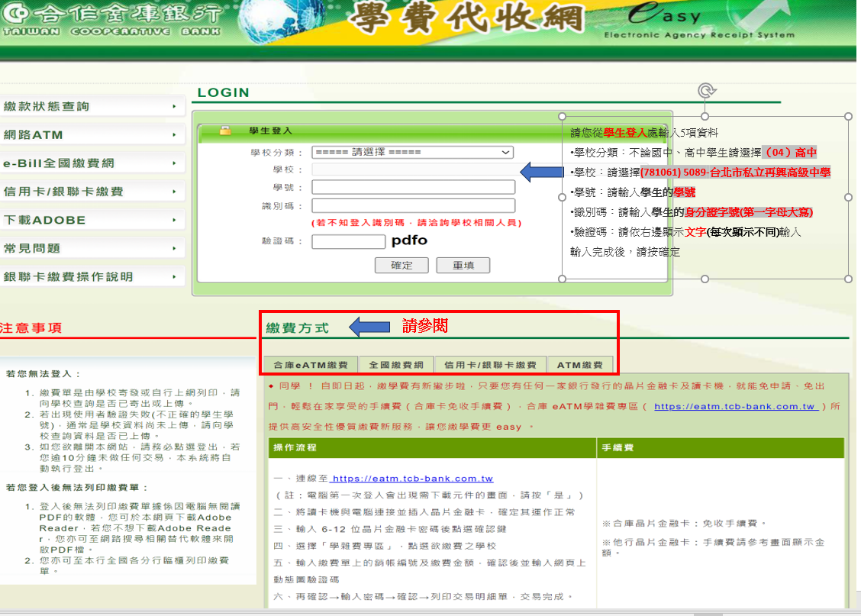The height and width of the screenshot is (616, 861).
Task: Click the LOGIN heading
Action: click(x=224, y=93)
